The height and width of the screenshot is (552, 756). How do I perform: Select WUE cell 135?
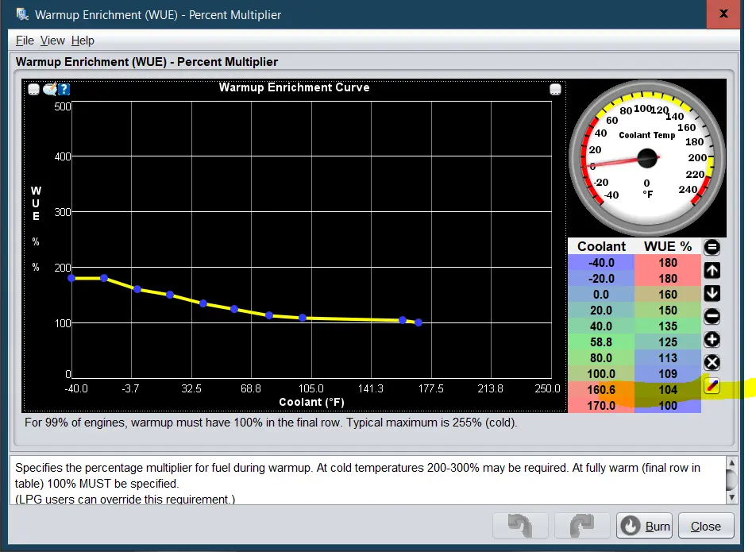[668, 326]
